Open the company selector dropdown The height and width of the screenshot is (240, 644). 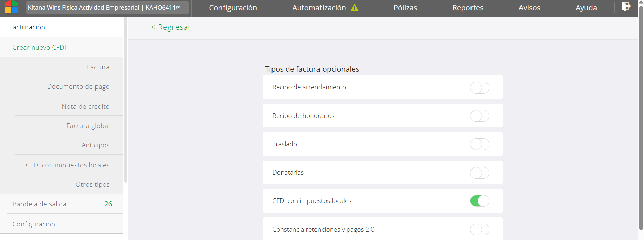[x=107, y=8]
